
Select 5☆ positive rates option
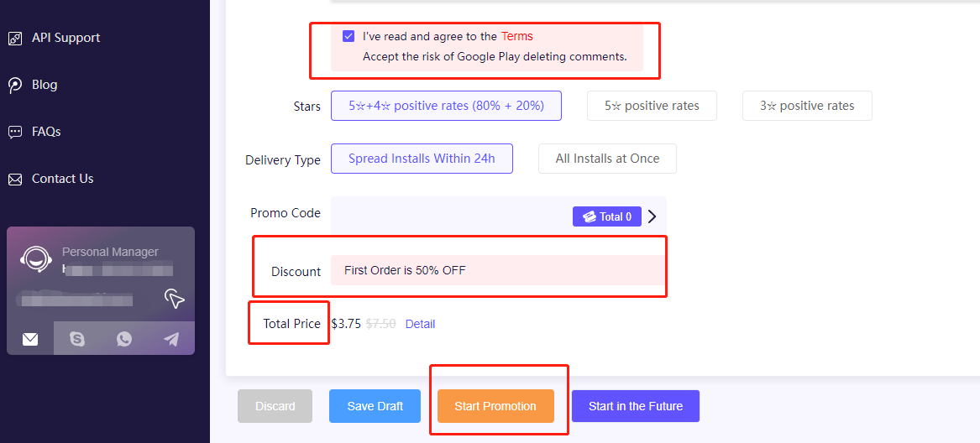pos(652,106)
